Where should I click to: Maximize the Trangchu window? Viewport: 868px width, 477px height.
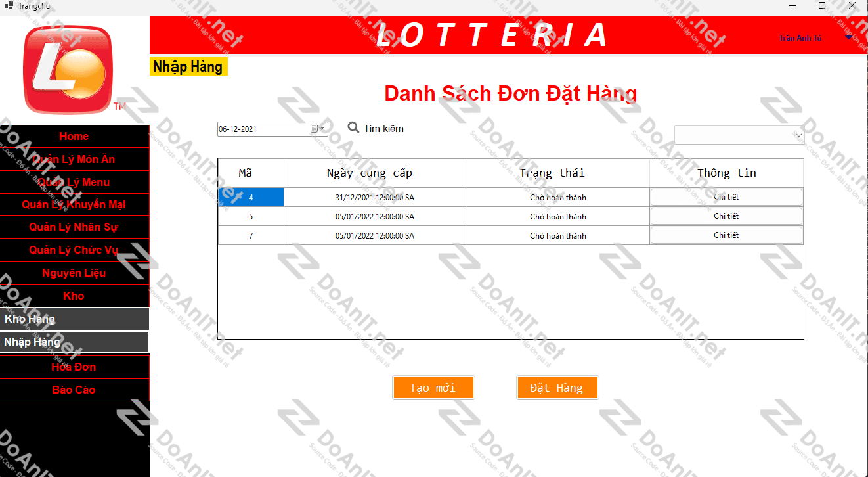pyautogui.click(x=822, y=5)
